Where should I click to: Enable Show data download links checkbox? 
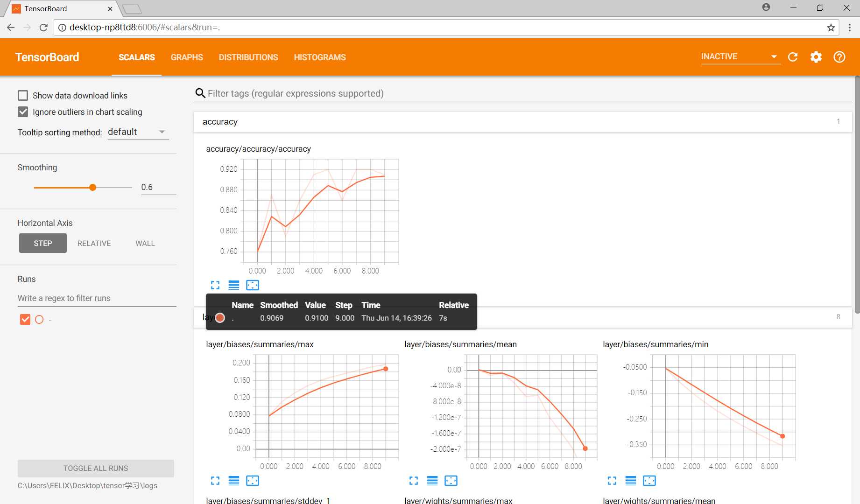pyautogui.click(x=23, y=96)
